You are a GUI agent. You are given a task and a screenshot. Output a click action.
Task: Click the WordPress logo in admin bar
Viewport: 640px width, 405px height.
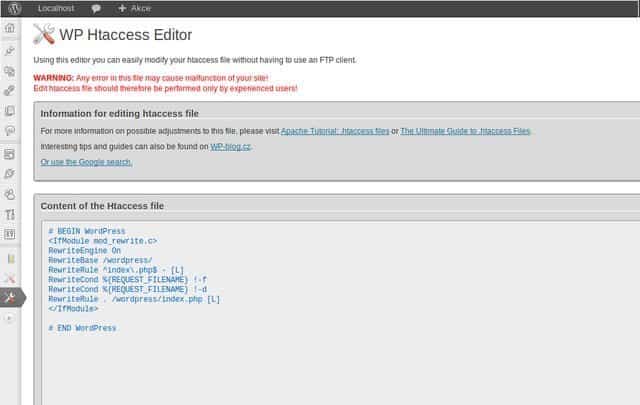(15, 9)
